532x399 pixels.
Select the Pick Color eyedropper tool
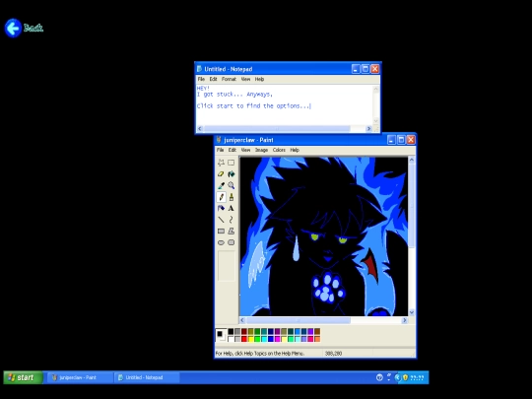coord(221,185)
